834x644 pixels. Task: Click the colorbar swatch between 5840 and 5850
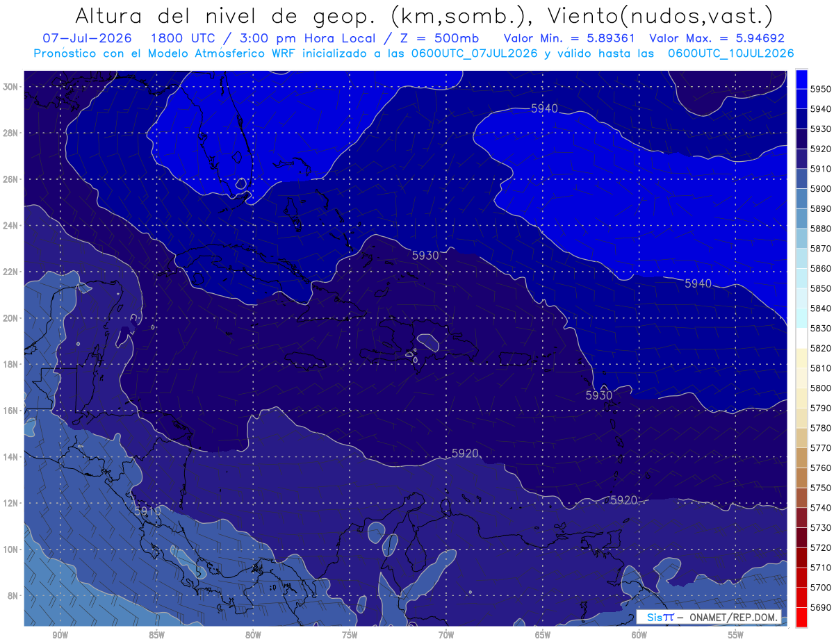coord(801,298)
